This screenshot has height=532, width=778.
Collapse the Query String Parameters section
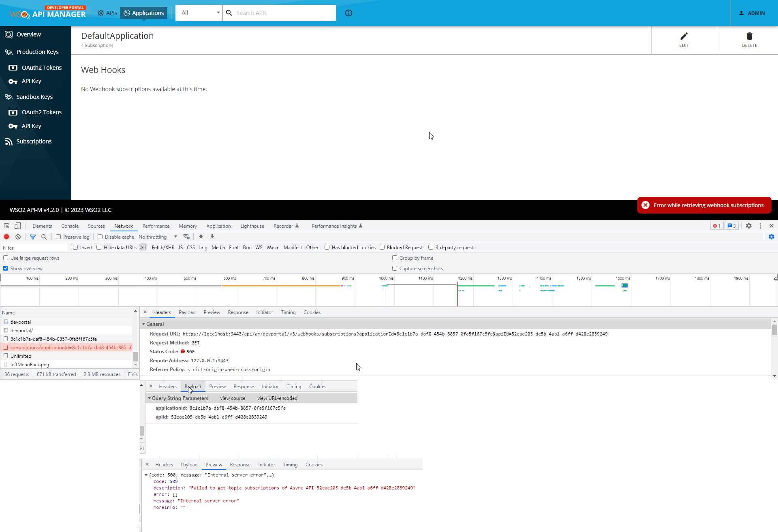coord(150,398)
